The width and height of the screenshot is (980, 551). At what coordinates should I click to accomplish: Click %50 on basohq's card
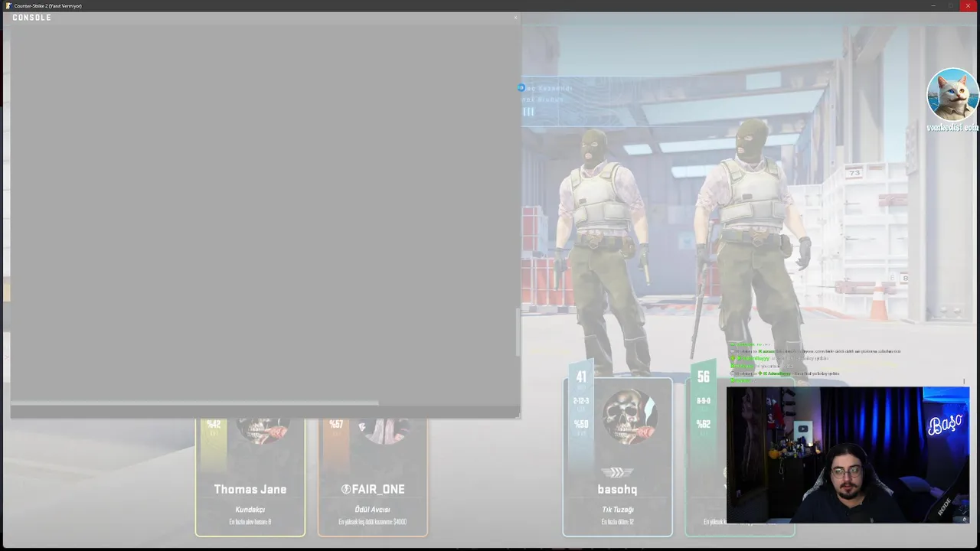(581, 424)
